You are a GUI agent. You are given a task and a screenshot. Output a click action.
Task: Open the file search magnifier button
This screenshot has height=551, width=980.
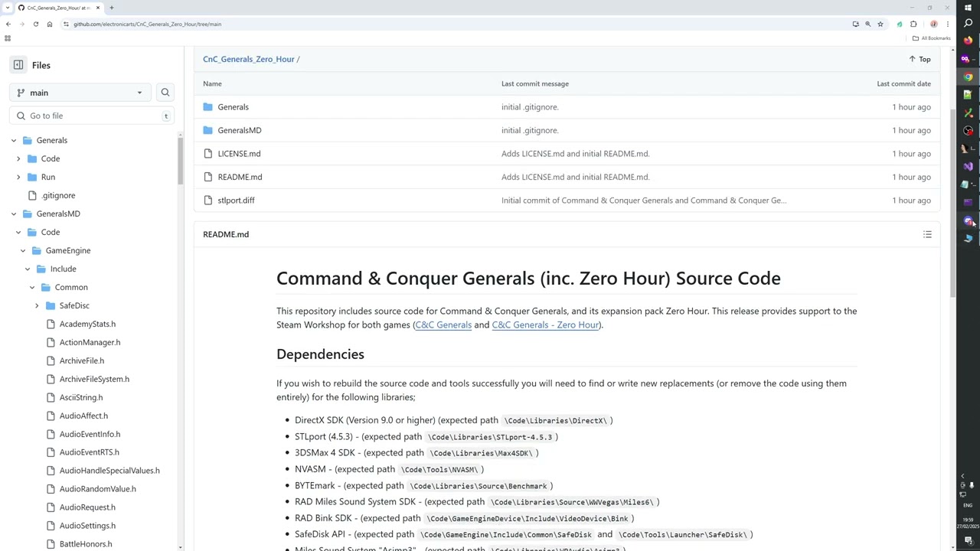point(165,93)
